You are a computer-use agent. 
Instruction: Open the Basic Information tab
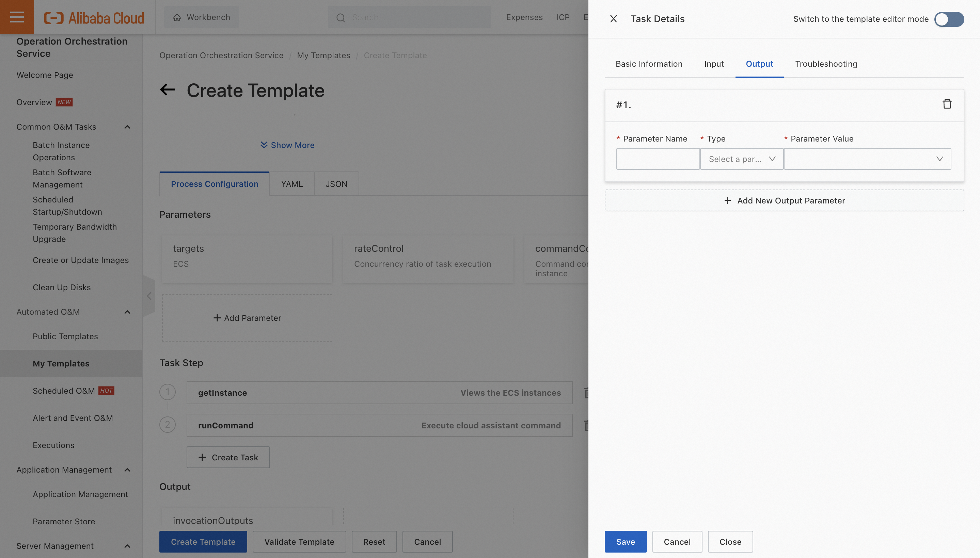[x=649, y=64]
